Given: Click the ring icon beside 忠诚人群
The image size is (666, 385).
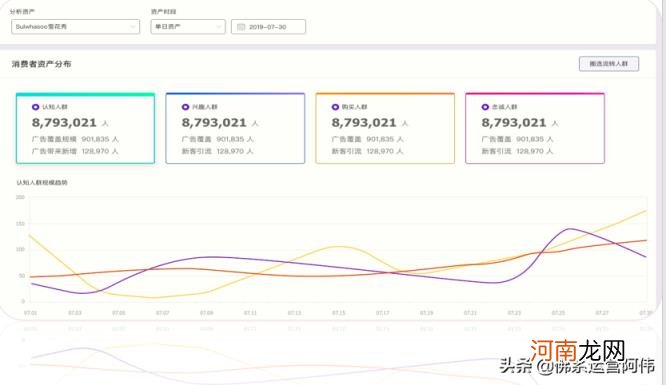Looking at the screenshot, I should coord(485,107).
